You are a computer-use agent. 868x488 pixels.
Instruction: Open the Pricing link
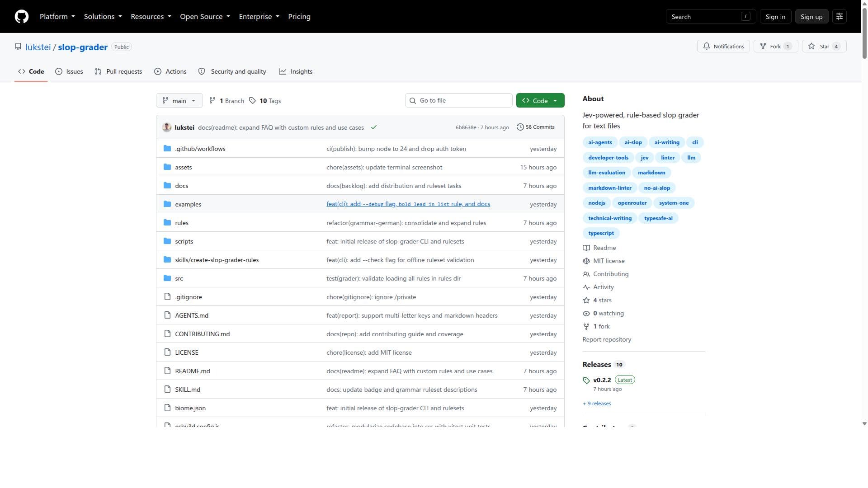pyautogui.click(x=299, y=17)
